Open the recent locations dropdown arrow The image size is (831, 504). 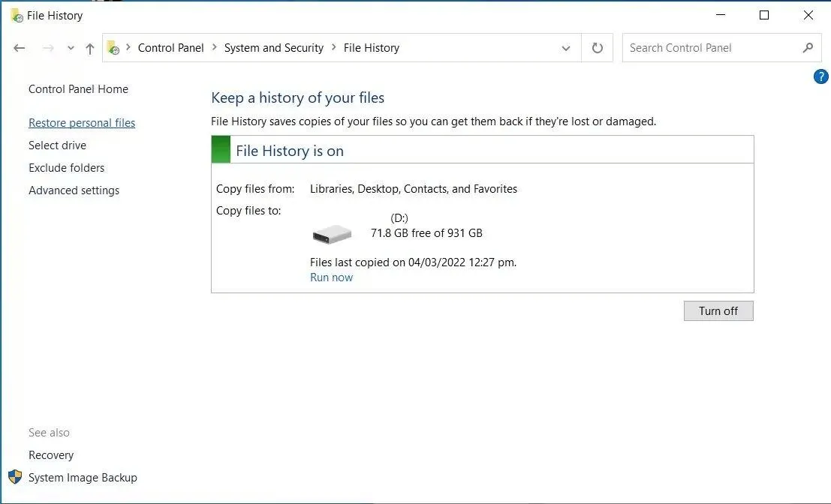[71, 48]
